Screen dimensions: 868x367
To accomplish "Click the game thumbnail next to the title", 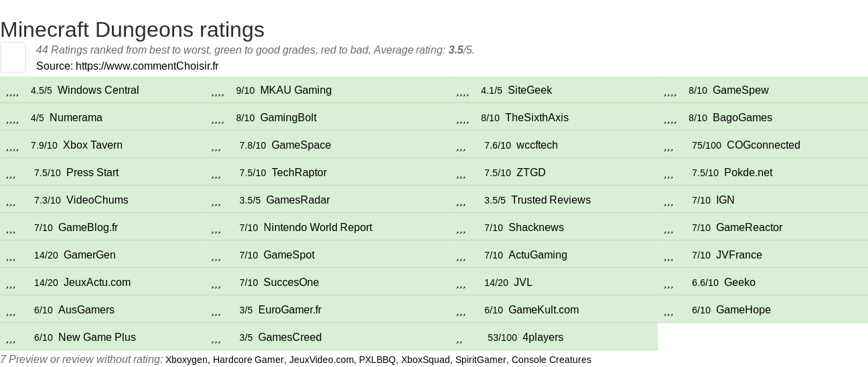I will tap(13, 57).
